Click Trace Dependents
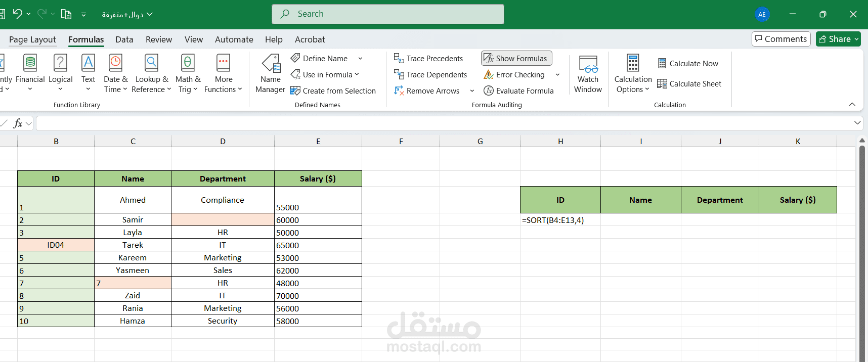This screenshot has width=868, height=362. 430,75
